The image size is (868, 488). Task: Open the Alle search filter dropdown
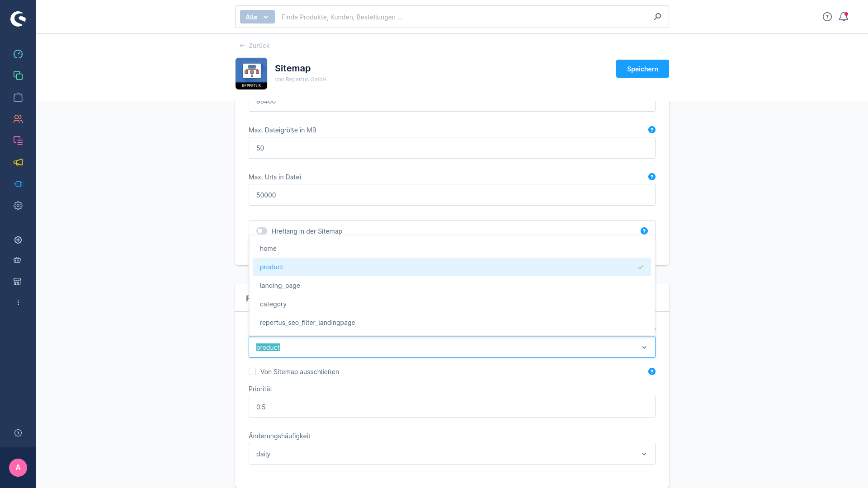click(257, 17)
